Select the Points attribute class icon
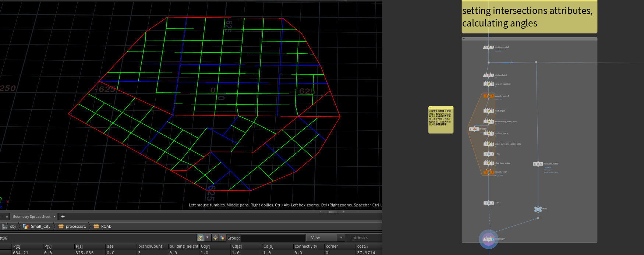 [201, 238]
